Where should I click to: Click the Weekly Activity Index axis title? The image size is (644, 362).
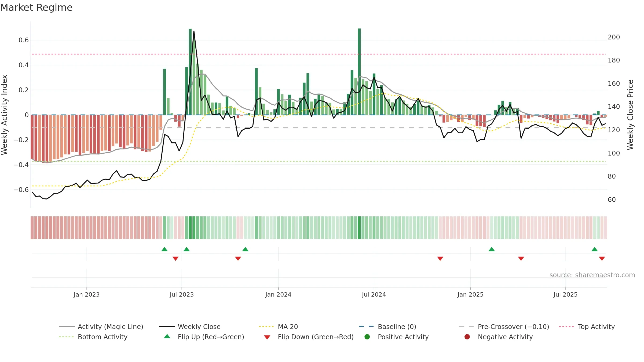click(x=5, y=115)
